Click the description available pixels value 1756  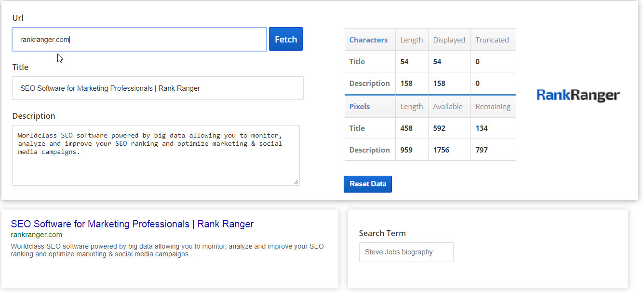click(x=441, y=150)
